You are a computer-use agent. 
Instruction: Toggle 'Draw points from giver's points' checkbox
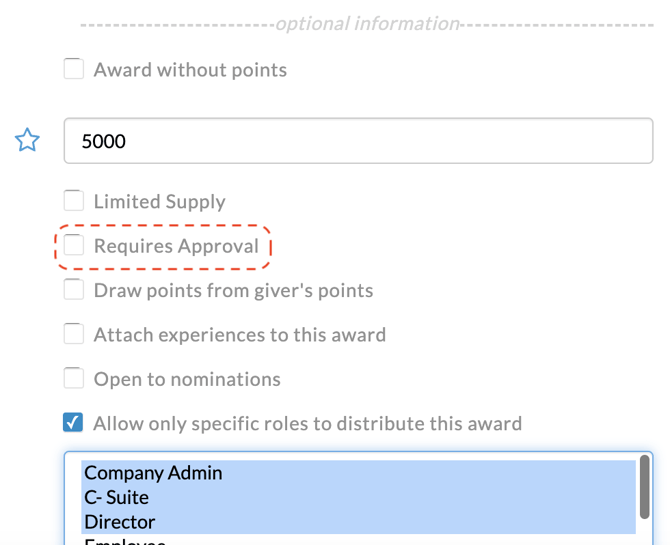[x=74, y=290]
